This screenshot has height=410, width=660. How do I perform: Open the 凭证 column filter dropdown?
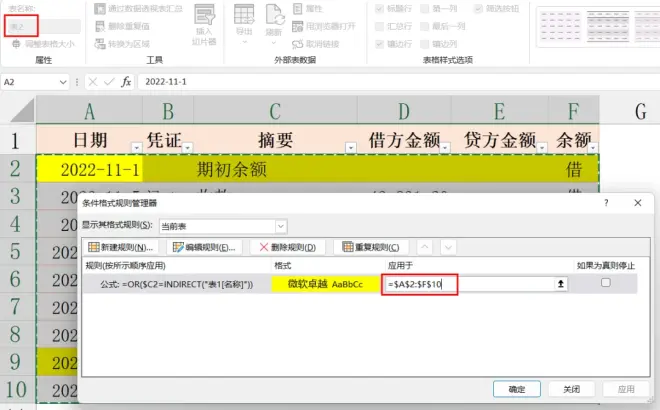[188, 147]
